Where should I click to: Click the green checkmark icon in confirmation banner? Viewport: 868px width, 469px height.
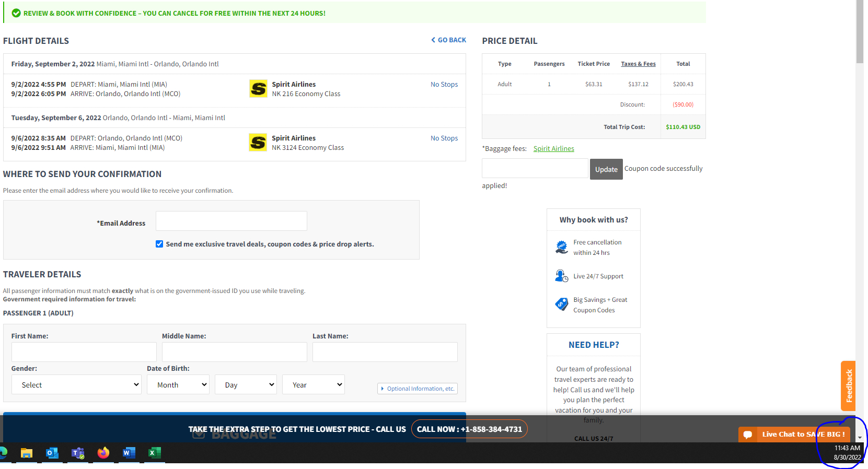click(x=16, y=13)
